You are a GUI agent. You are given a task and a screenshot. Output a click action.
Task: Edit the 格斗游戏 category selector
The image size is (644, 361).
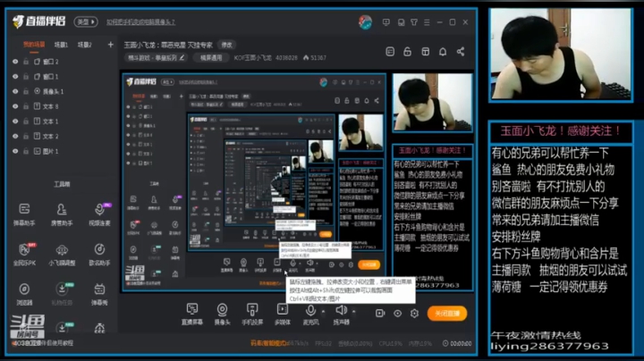click(x=156, y=58)
